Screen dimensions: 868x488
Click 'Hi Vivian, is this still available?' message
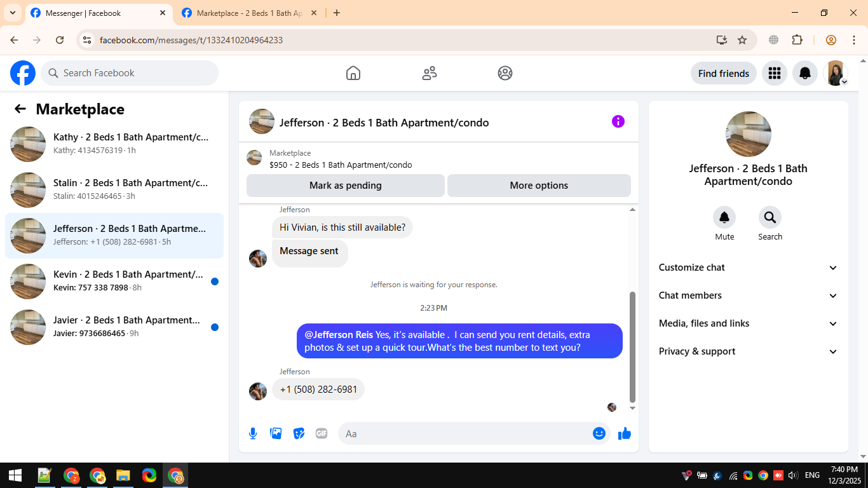342,227
